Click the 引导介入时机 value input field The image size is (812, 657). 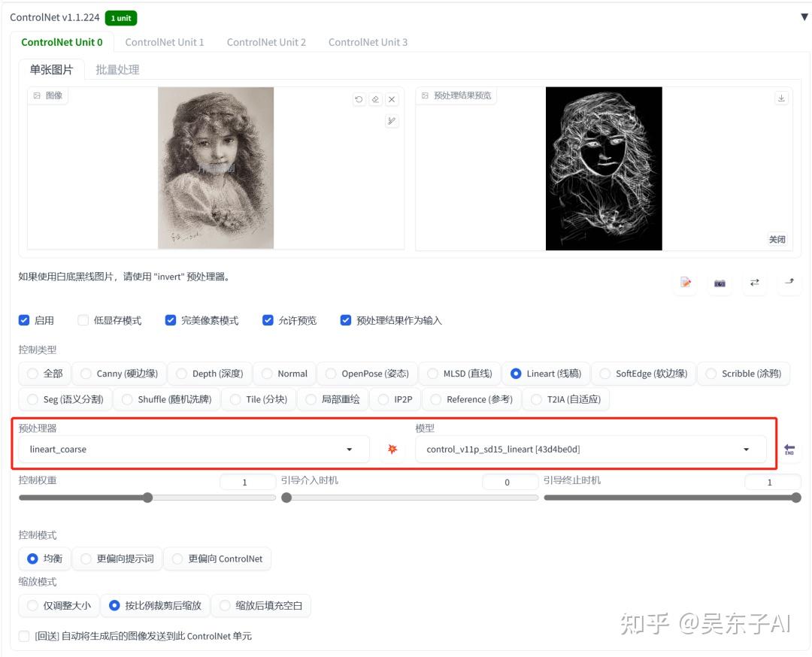(510, 482)
